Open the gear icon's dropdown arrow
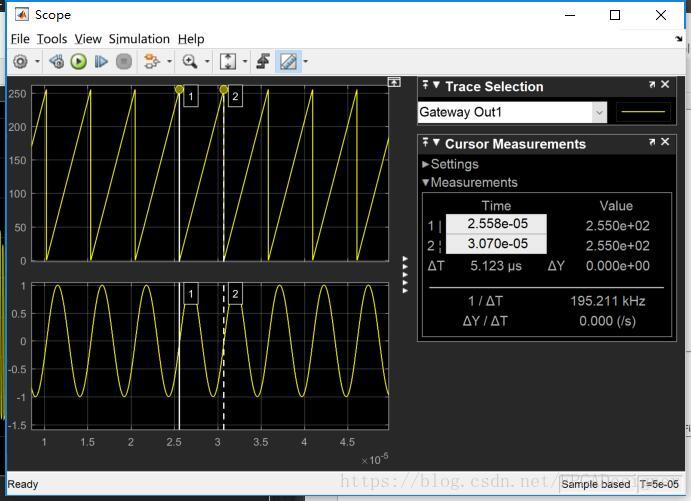691x501 pixels. [x=37, y=61]
